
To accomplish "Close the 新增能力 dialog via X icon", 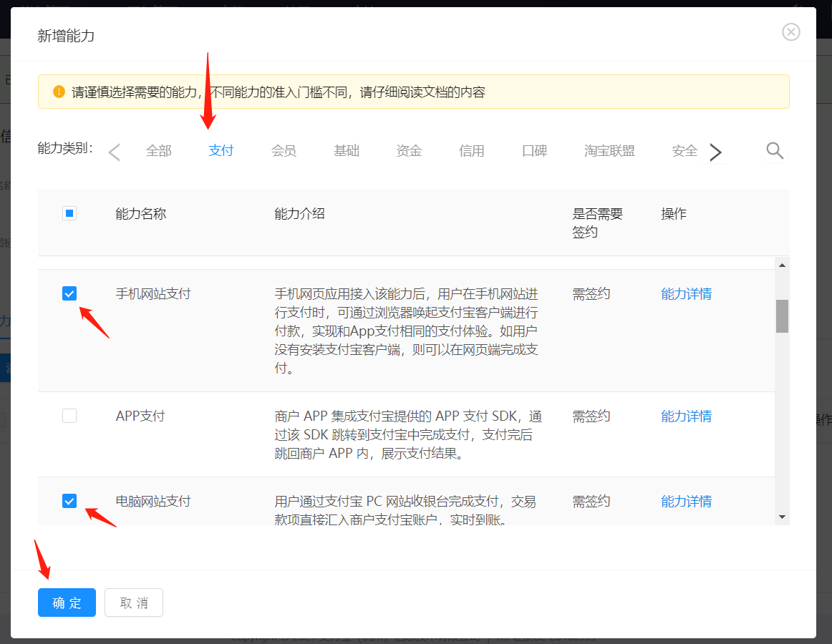I will (790, 31).
